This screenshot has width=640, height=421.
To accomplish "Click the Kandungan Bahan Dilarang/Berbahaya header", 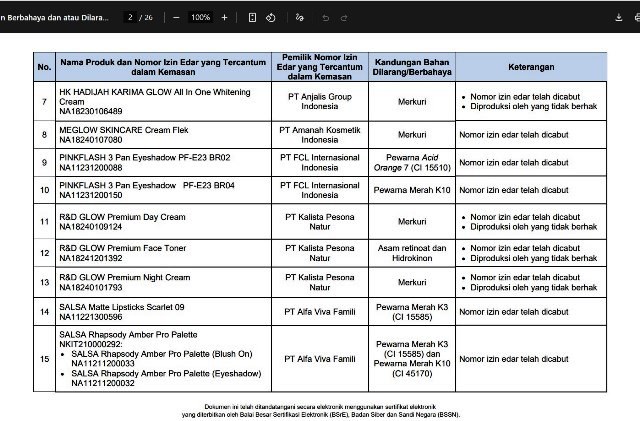I will point(411,67).
